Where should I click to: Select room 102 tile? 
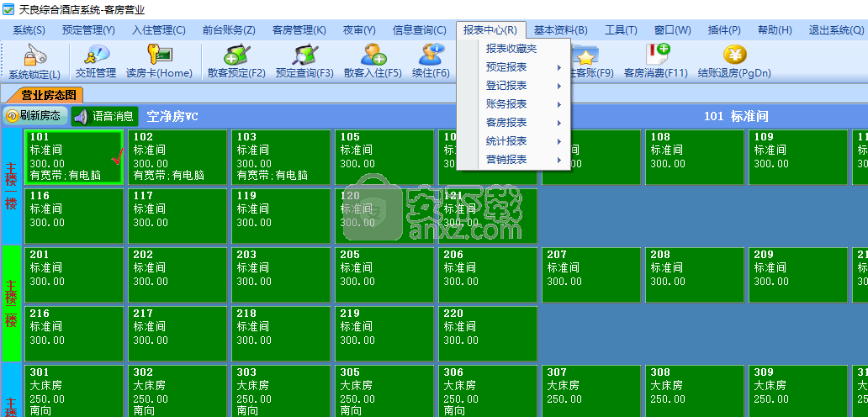click(177, 157)
